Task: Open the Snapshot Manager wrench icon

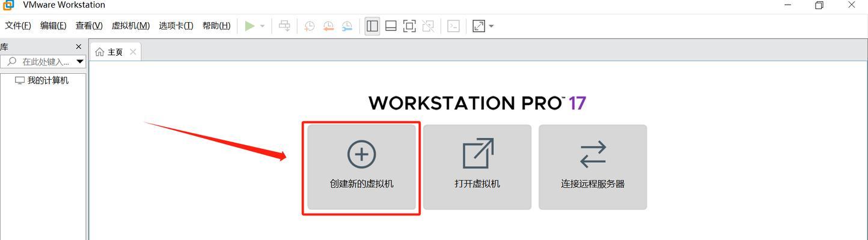Action: pos(347,26)
